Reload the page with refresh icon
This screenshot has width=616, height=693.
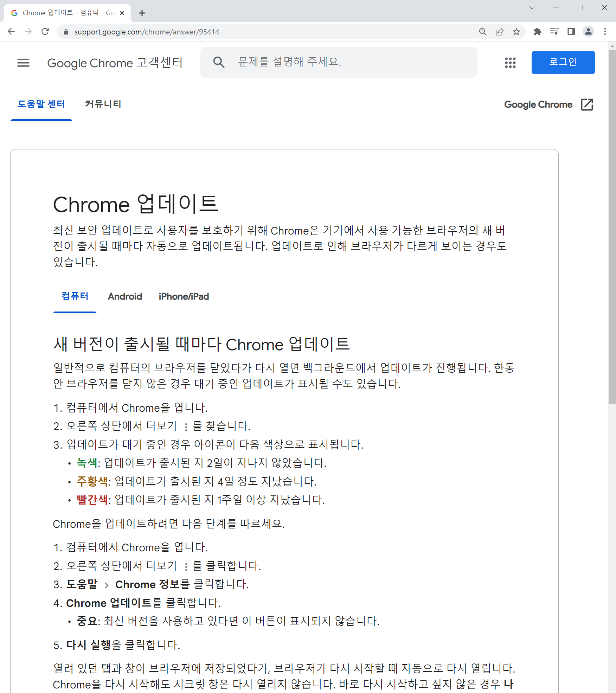point(45,32)
